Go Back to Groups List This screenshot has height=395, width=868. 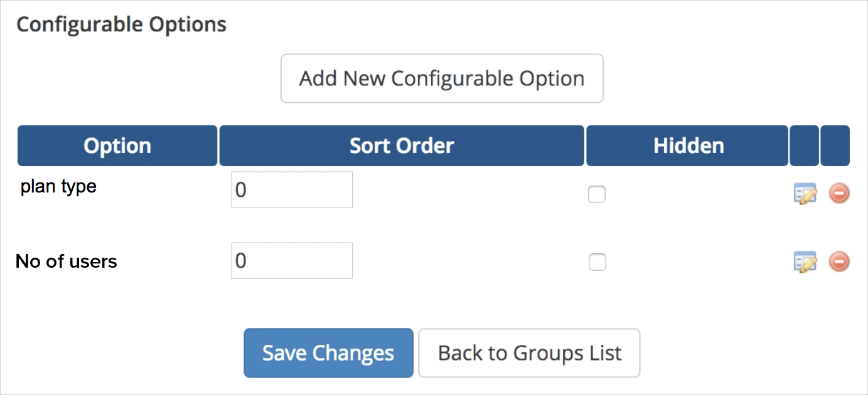pyautogui.click(x=529, y=353)
